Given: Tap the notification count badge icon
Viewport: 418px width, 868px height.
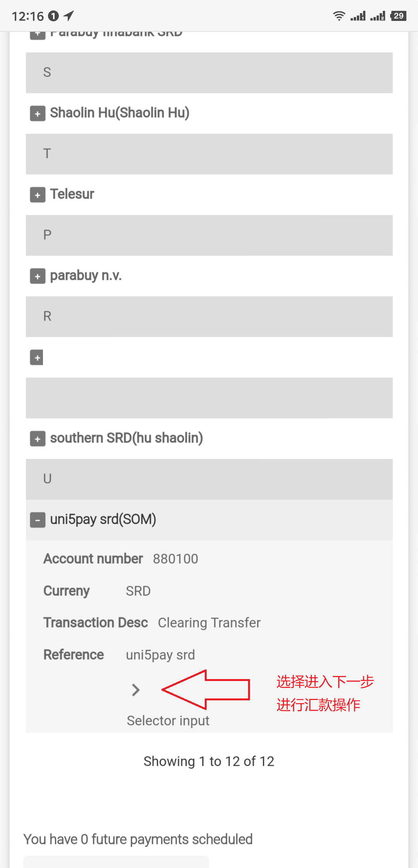Looking at the screenshot, I should tap(53, 16).
